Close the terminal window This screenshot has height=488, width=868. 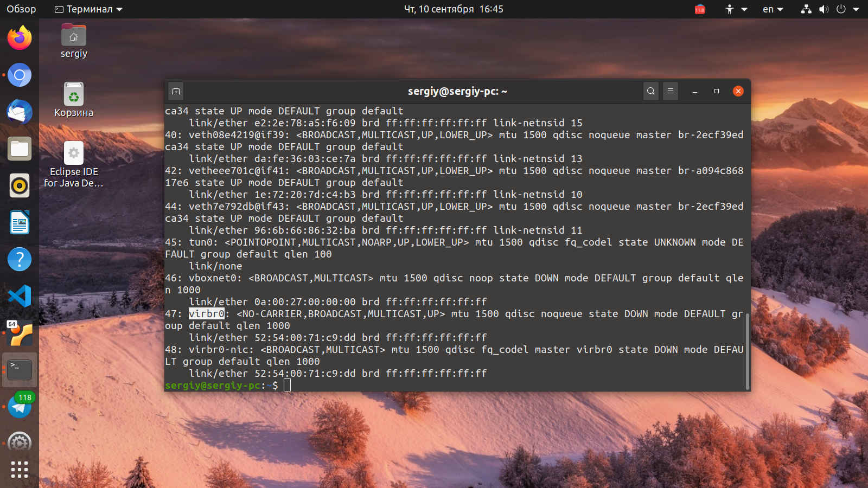click(x=738, y=91)
